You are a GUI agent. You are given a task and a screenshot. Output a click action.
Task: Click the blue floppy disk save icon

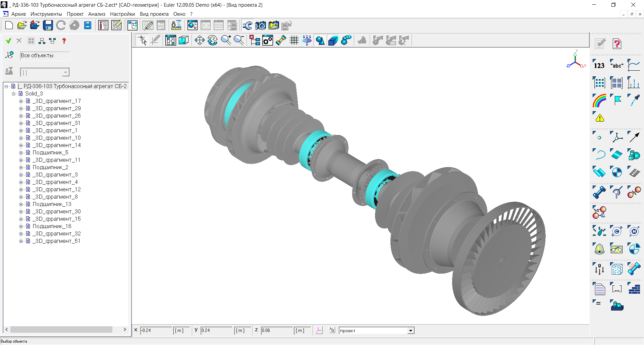coord(48,25)
